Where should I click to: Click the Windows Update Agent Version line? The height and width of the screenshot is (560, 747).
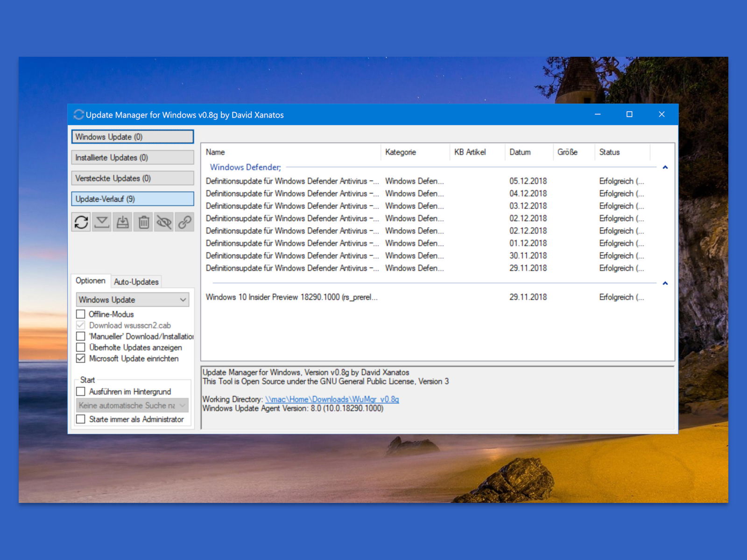(293, 408)
